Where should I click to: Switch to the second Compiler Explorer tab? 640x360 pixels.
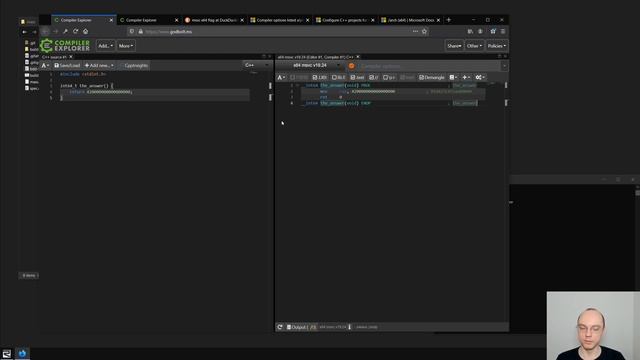pos(149,20)
